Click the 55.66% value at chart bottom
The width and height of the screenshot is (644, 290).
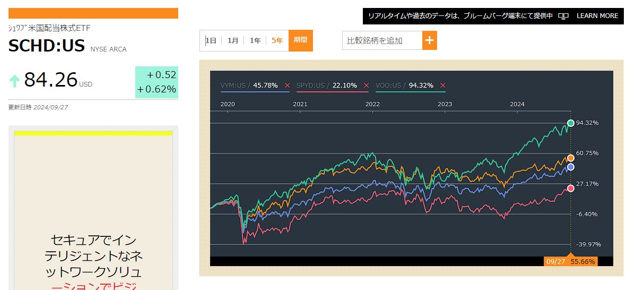pyautogui.click(x=582, y=261)
